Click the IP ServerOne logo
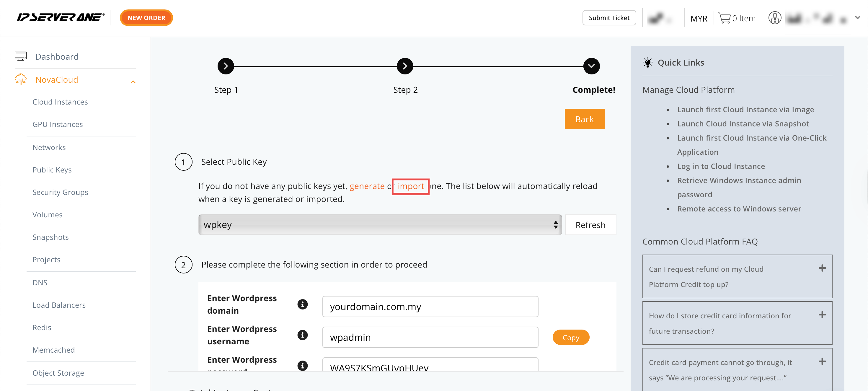The image size is (868, 391). tap(61, 17)
